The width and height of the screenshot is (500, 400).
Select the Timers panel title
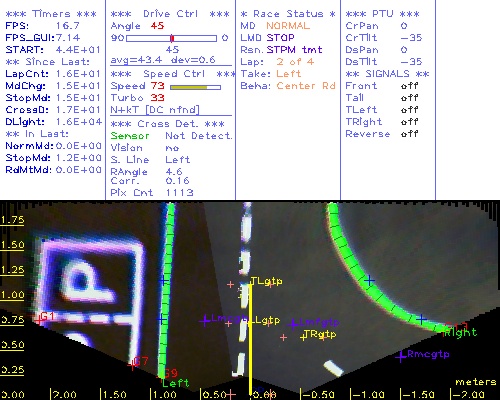51,14
